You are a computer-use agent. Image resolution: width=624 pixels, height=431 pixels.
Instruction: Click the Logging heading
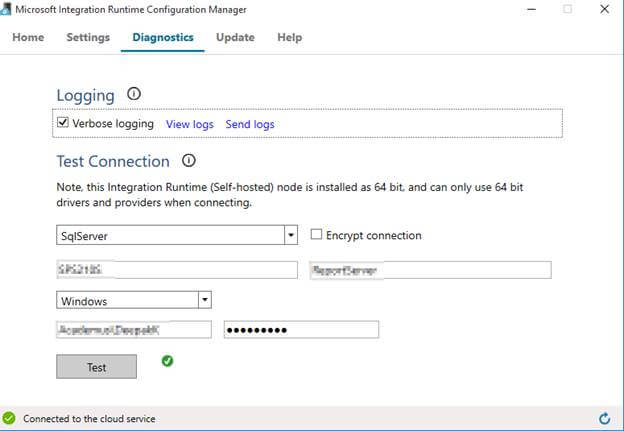point(86,96)
